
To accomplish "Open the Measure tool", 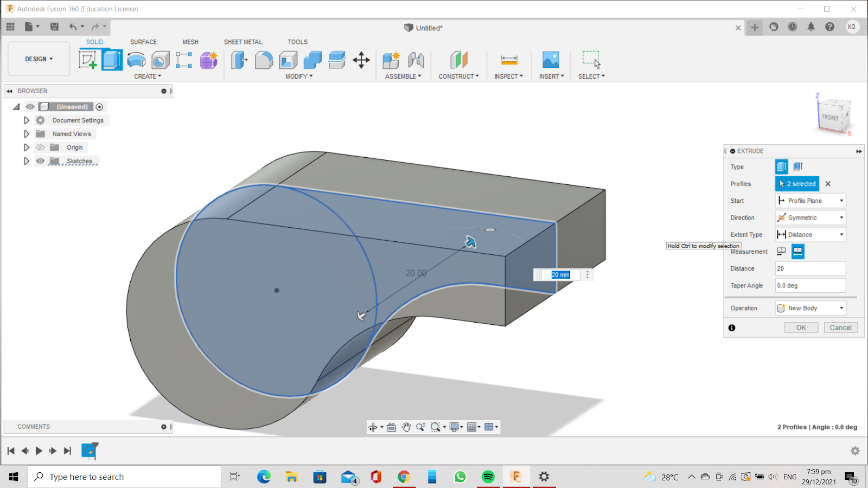I will 509,60.
